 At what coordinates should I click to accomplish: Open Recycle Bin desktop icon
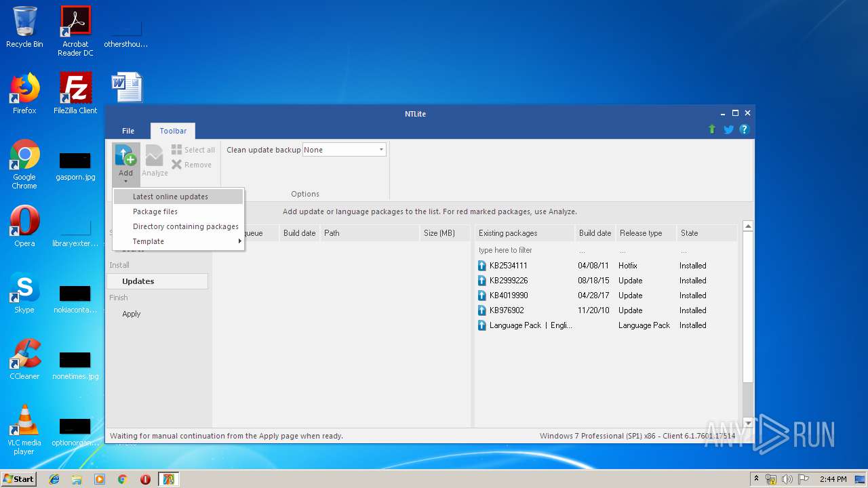(24, 27)
